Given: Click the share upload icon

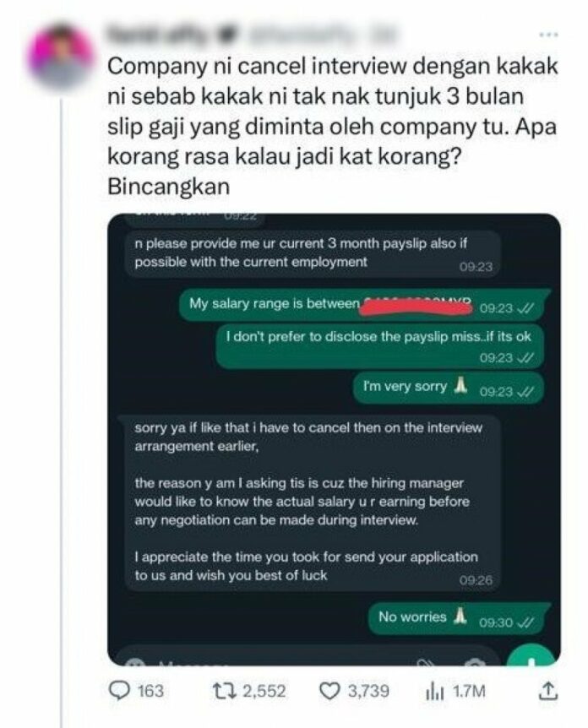Looking at the screenshot, I should point(547,690).
